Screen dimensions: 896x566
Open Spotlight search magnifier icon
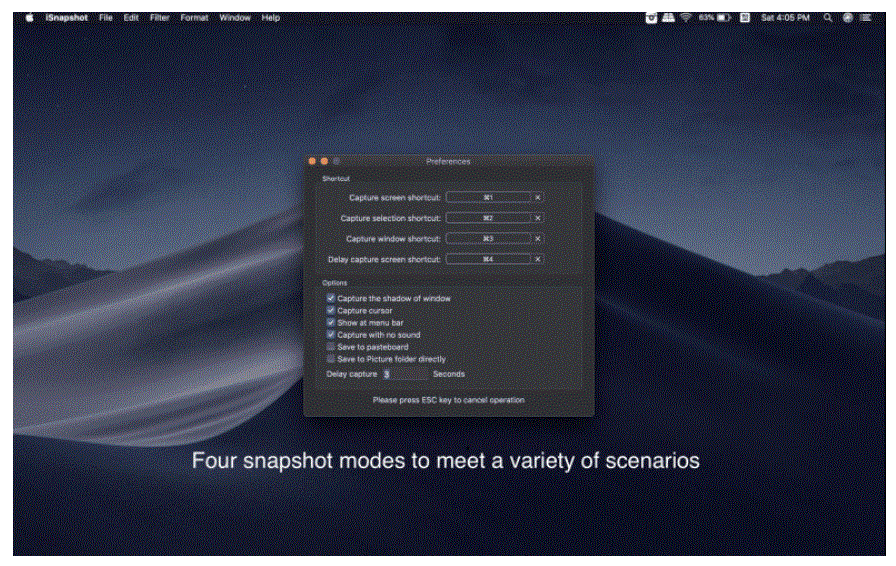[x=827, y=18]
